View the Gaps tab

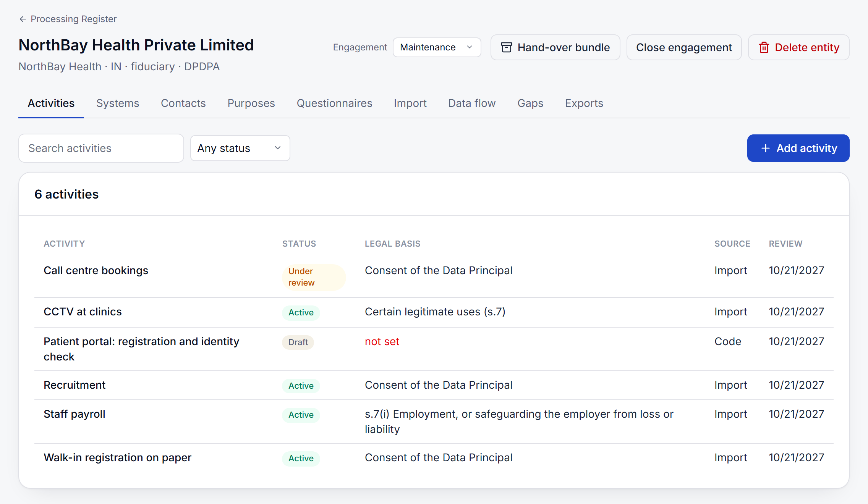(x=530, y=103)
